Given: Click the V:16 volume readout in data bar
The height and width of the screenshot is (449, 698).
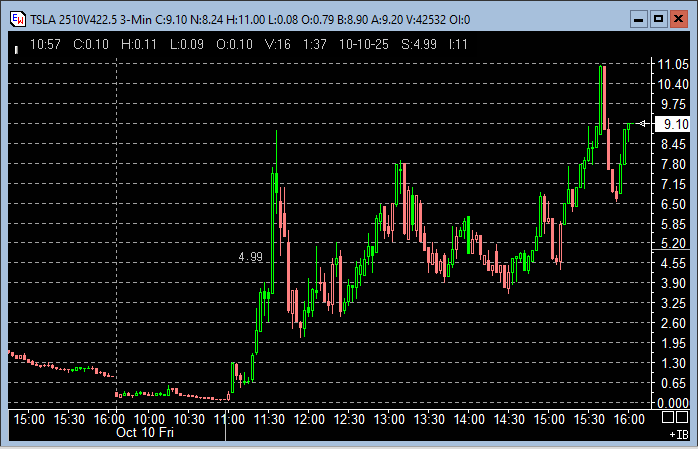Looking at the screenshot, I should (x=277, y=44).
